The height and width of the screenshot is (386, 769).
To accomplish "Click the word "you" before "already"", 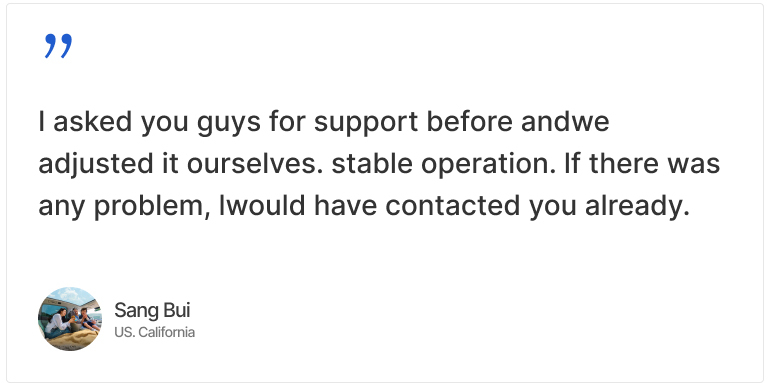I will [x=552, y=208].
